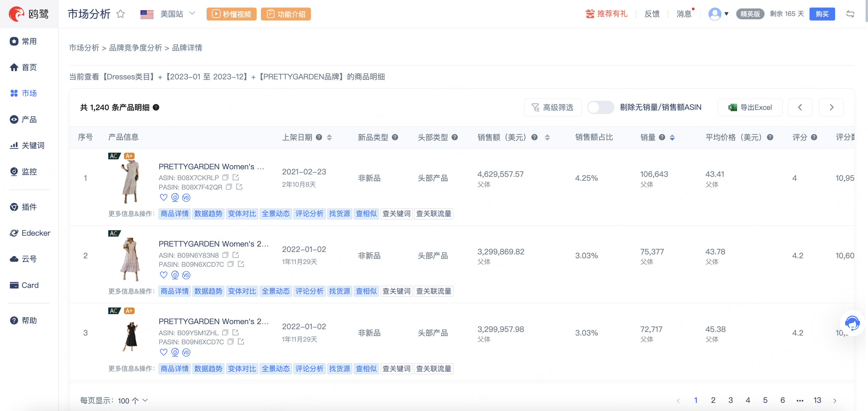868x411 pixels.
Task: Click the VS compare icon for row 1
Action: [x=186, y=198]
